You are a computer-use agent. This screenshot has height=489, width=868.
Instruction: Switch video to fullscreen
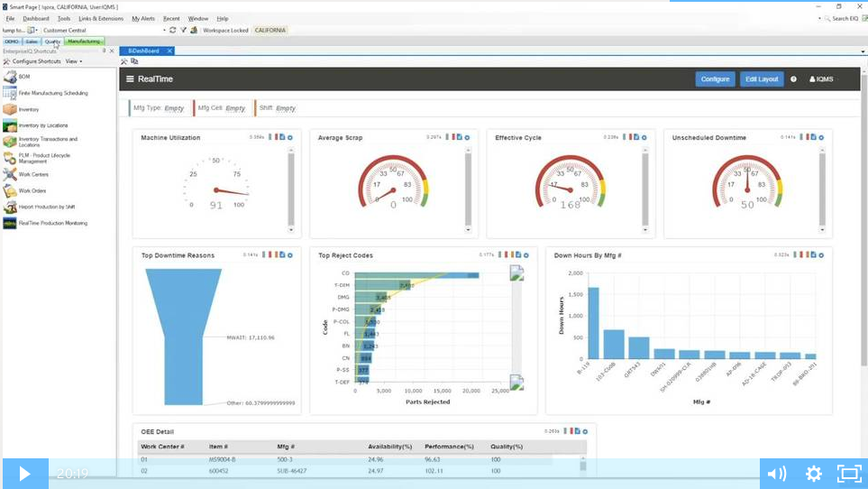coord(849,474)
